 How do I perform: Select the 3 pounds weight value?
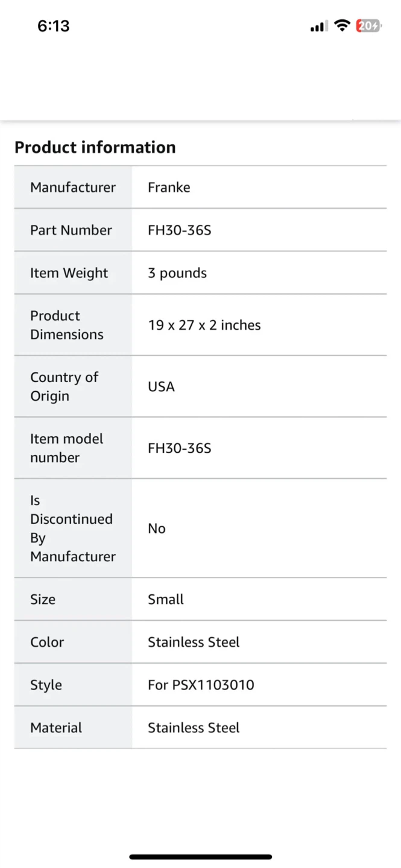point(177,273)
